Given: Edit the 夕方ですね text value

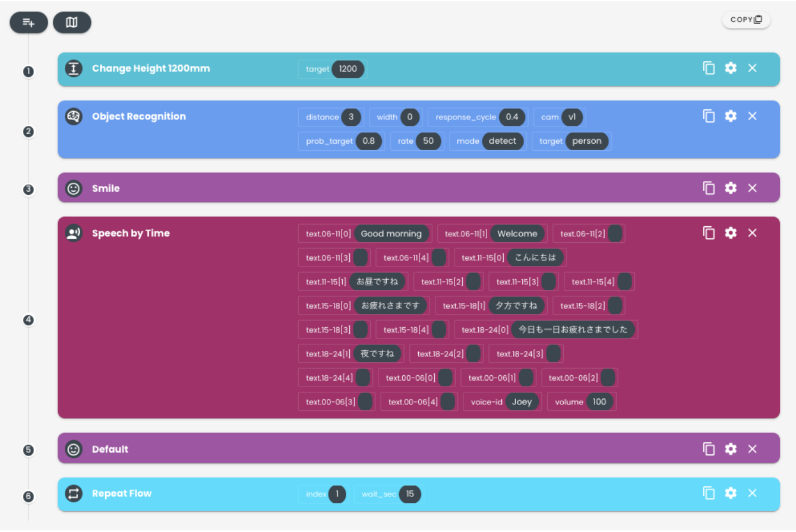Looking at the screenshot, I should click(x=516, y=306).
